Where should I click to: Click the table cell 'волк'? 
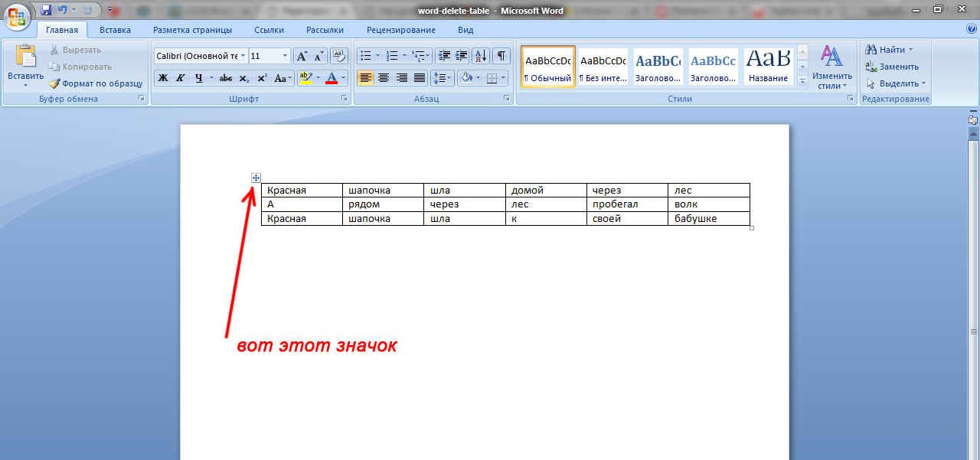(x=709, y=204)
